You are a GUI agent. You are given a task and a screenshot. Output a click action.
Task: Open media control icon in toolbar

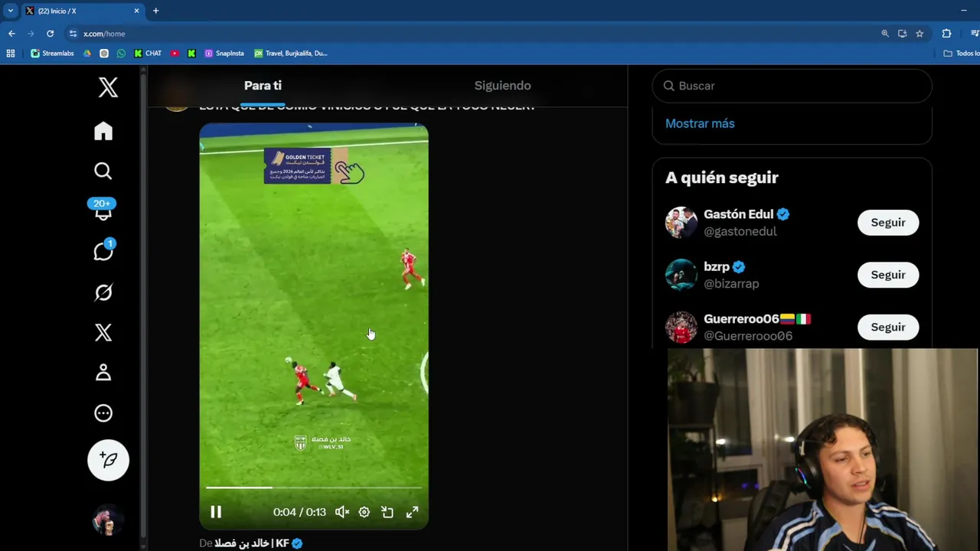(x=974, y=34)
